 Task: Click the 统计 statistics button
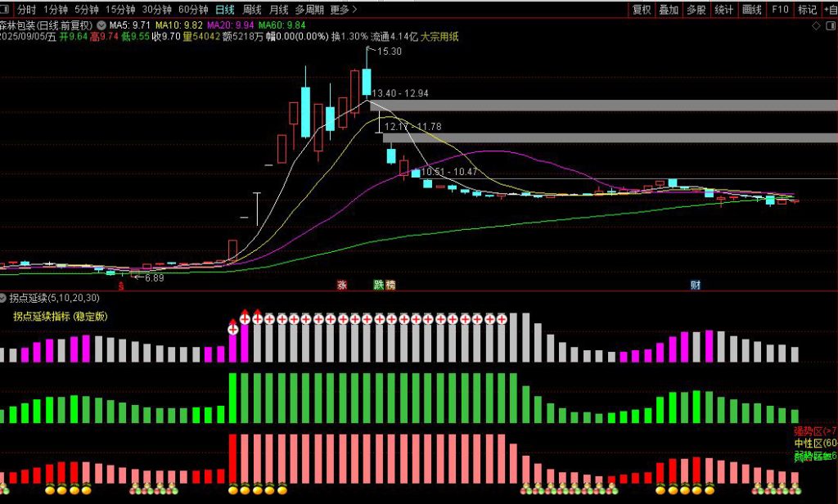723,10
